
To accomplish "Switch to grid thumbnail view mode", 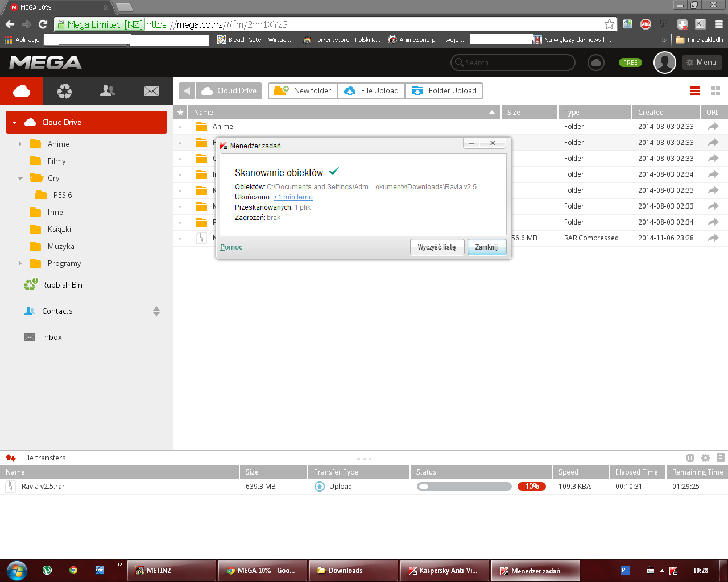I will [x=715, y=91].
